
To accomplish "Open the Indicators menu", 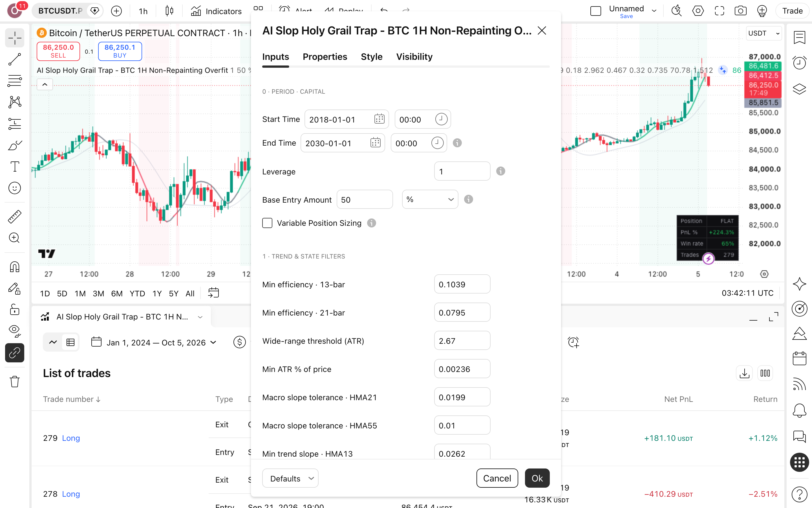I will [x=217, y=11].
